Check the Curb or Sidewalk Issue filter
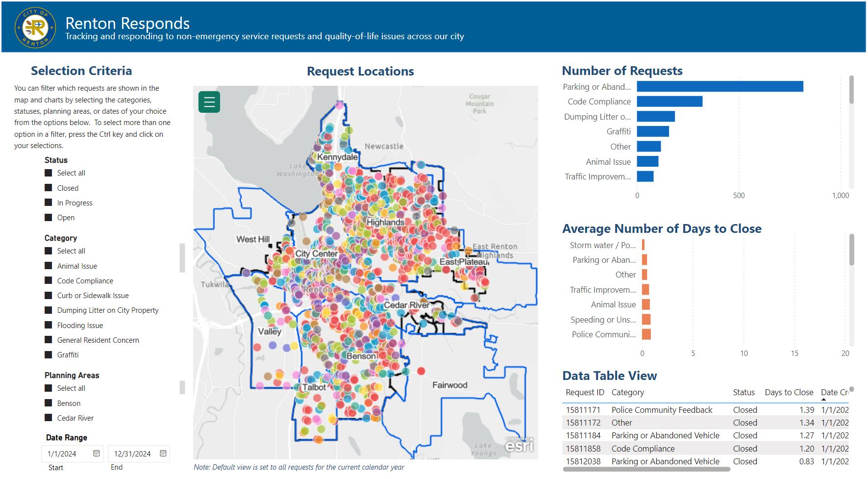868x479 pixels. [x=48, y=295]
